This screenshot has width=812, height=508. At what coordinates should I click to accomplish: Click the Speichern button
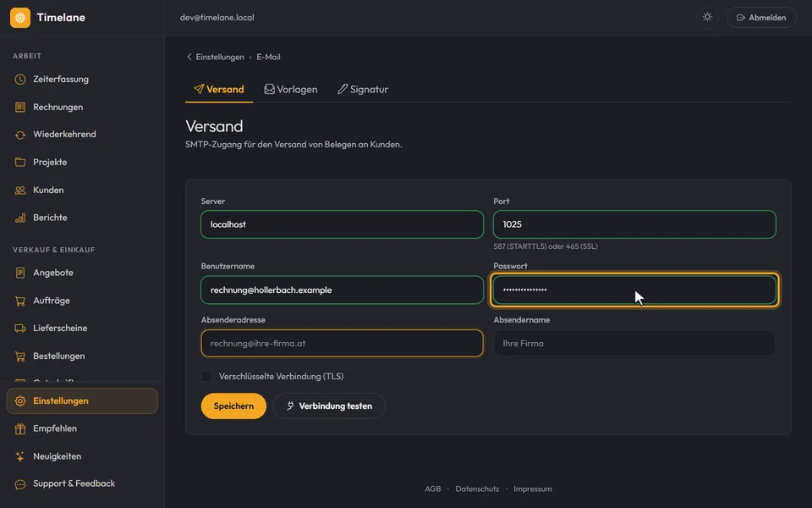pos(233,406)
